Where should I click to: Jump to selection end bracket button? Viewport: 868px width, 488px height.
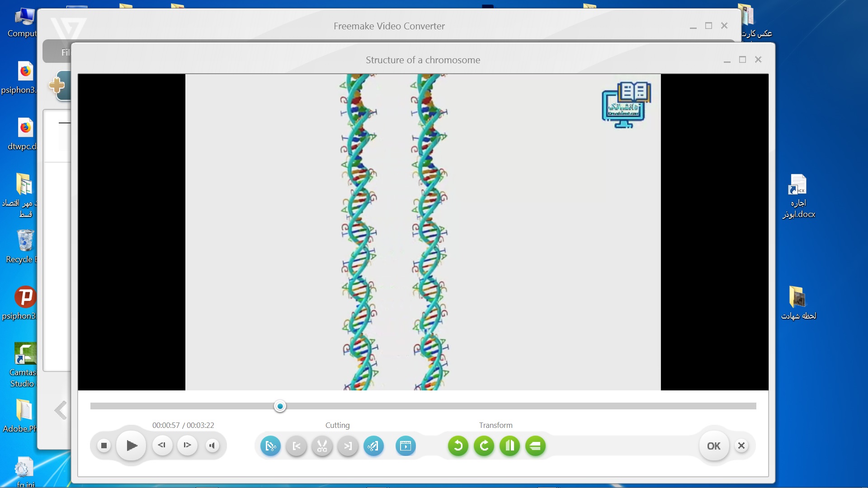pos(348,446)
